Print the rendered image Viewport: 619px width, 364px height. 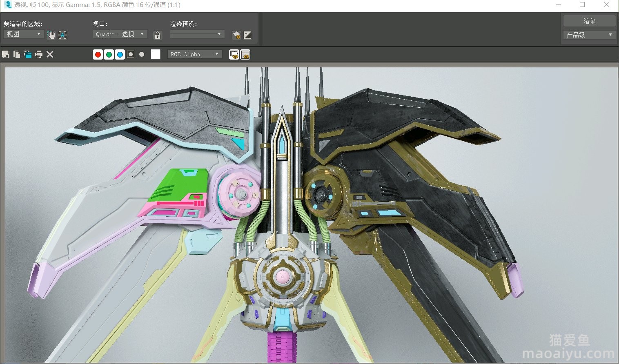click(39, 54)
